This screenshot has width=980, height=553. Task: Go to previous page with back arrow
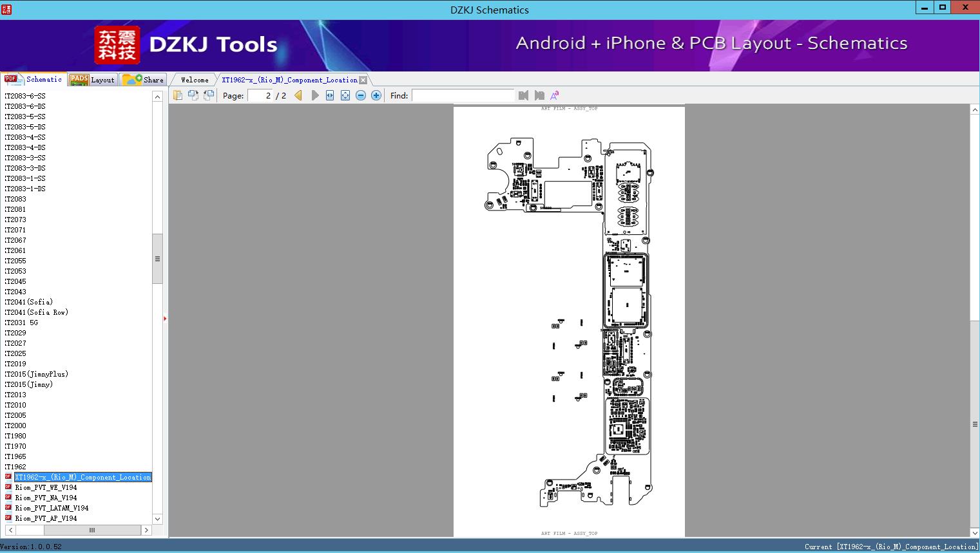pyautogui.click(x=297, y=95)
